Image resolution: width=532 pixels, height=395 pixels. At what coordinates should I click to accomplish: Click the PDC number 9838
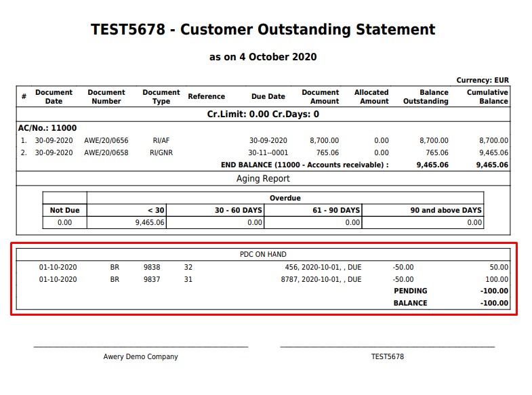(152, 267)
